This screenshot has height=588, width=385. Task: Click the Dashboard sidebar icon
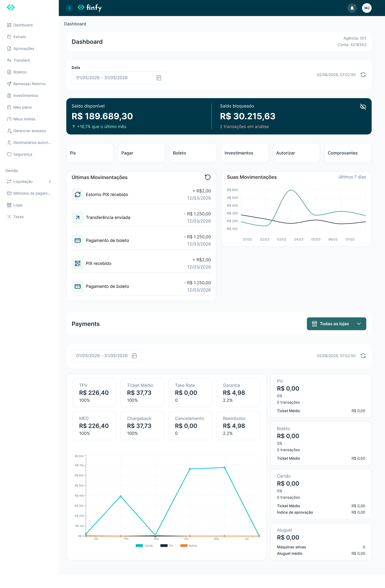[9, 25]
